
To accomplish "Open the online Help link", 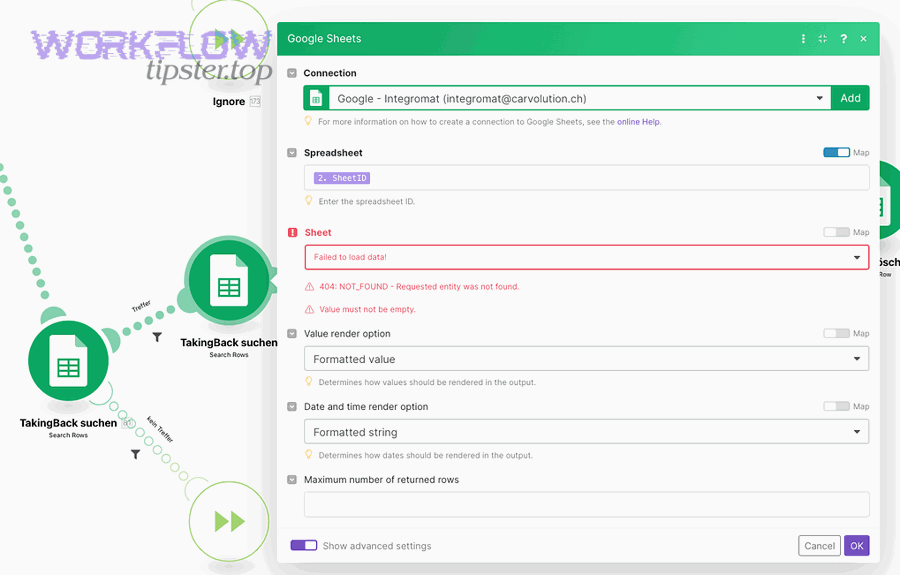I will (638, 122).
